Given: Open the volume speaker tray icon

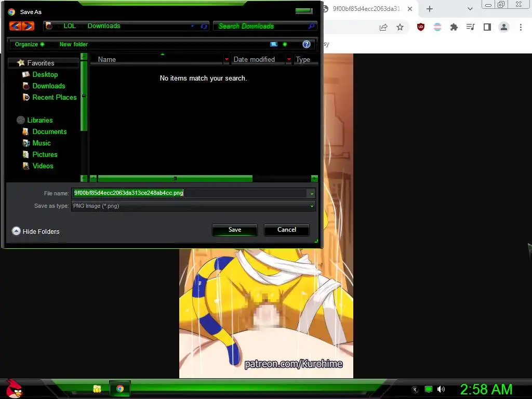Looking at the screenshot, I should 441,390.
